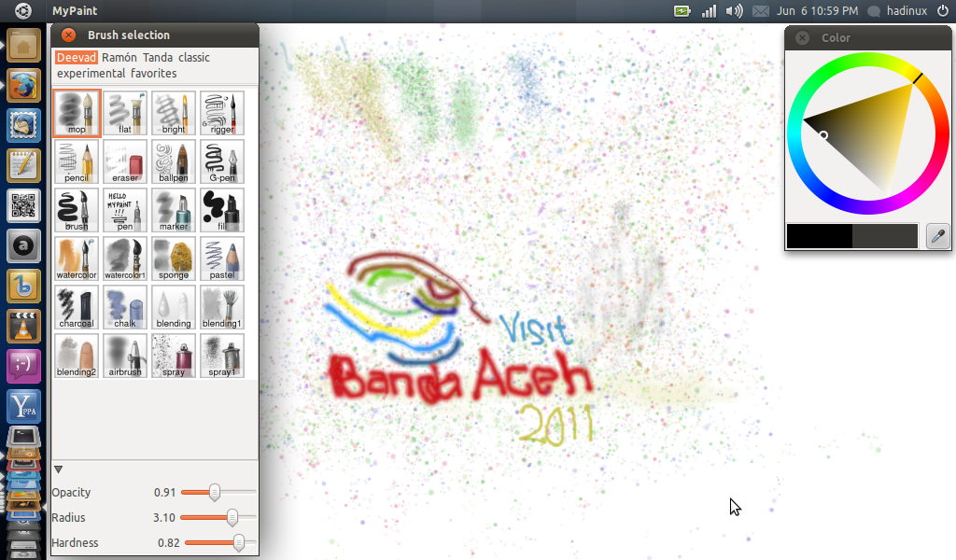Open the battery indicator
The image size is (956, 560).
click(x=682, y=11)
